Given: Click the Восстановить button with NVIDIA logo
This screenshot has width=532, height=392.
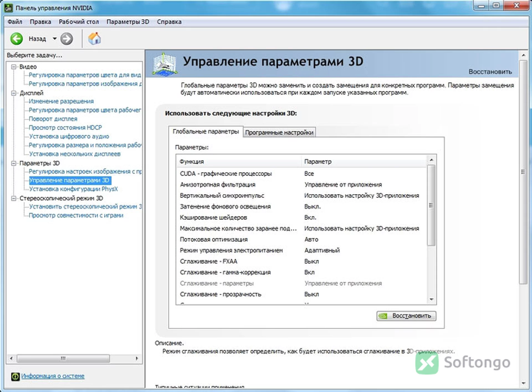Looking at the screenshot, I should pyautogui.click(x=406, y=316).
